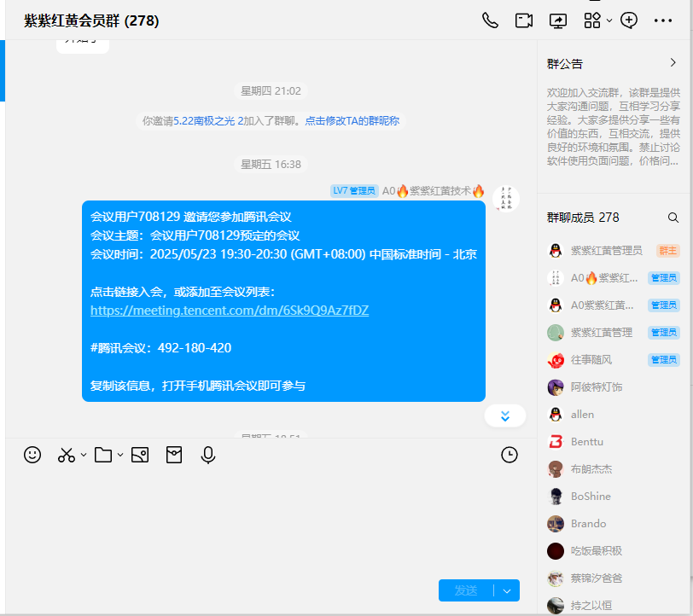693x616 pixels.
Task: Click the Send (发送) button
Action: pos(466,590)
